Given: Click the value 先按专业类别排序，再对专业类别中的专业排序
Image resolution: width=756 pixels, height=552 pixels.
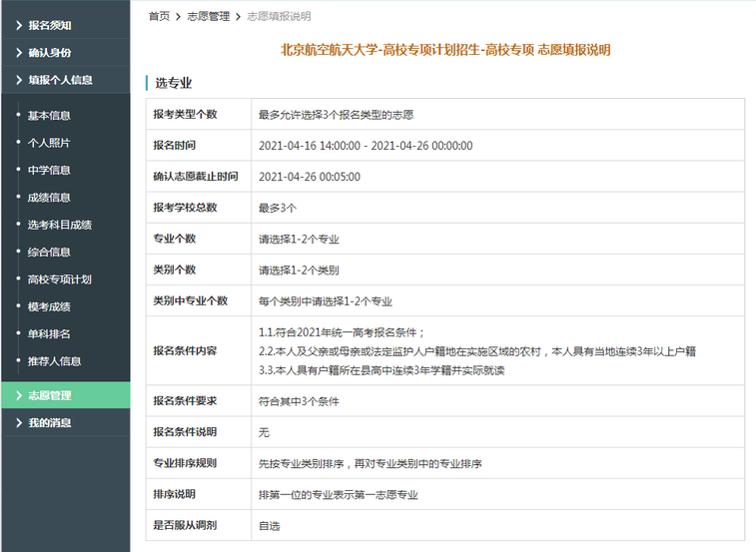Looking at the screenshot, I should coord(371,463).
